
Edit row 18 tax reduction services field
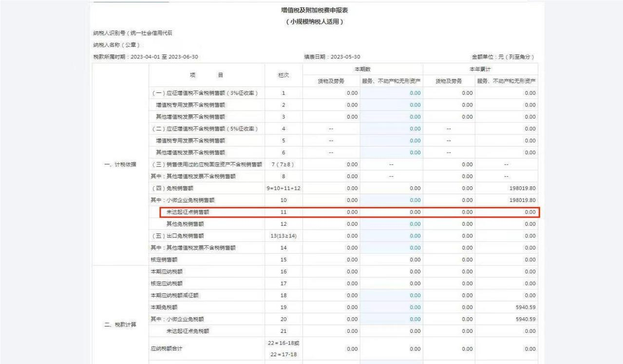[x=391, y=295]
